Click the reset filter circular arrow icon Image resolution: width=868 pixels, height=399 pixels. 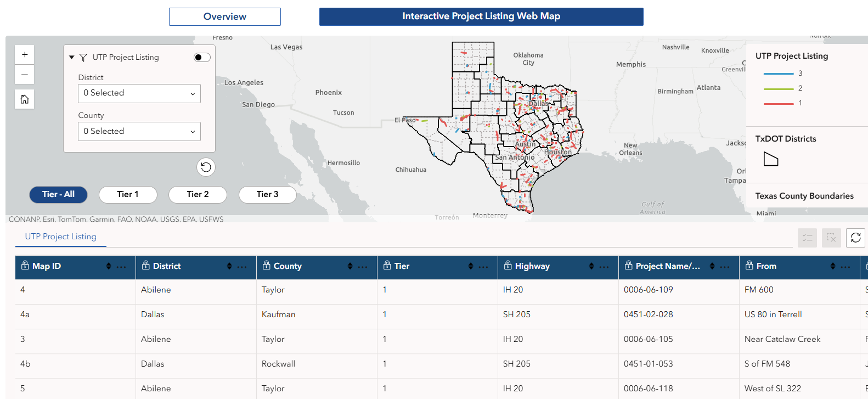[x=206, y=167]
